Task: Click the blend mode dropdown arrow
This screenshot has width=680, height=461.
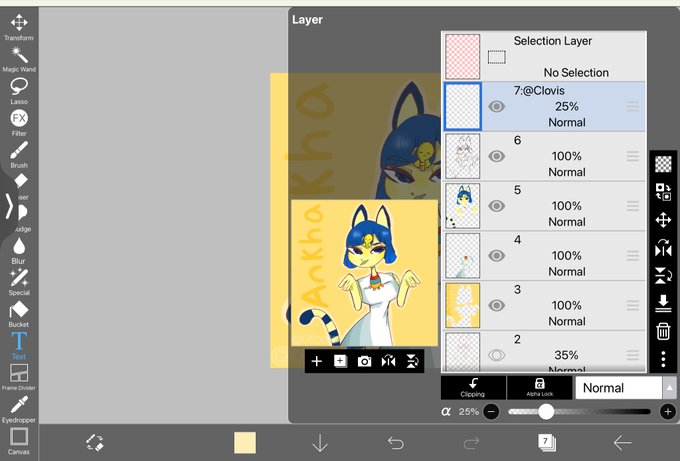Action: coord(669,388)
